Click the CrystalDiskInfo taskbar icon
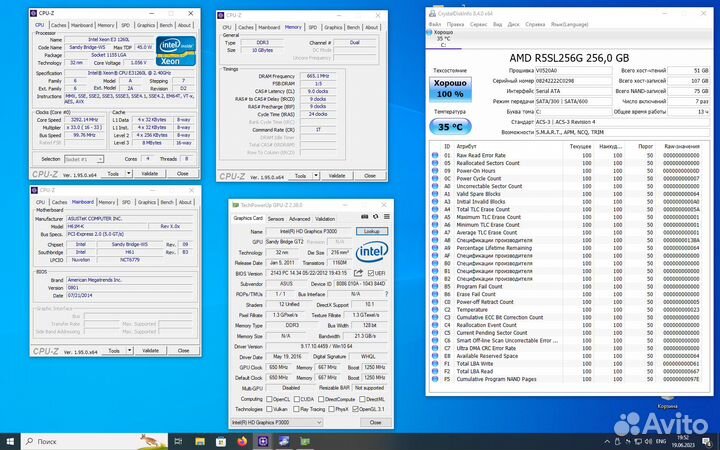 coord(284,441)
